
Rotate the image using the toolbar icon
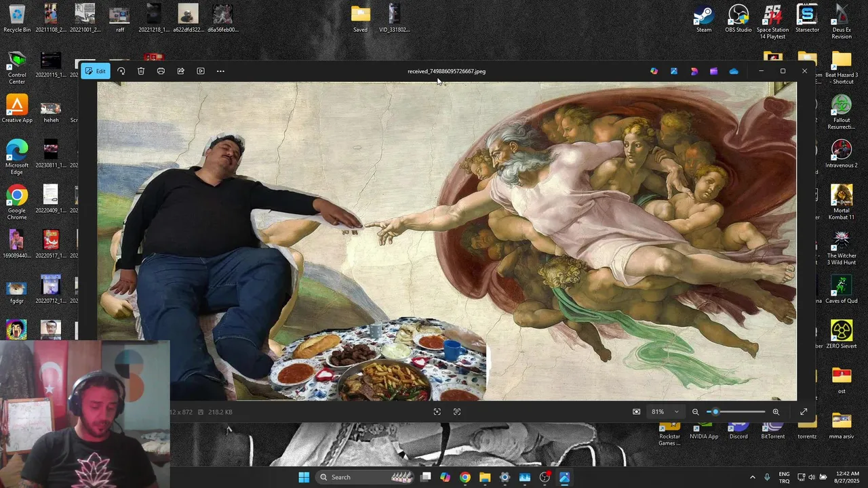pyautogui.click(x=121, y=71)
